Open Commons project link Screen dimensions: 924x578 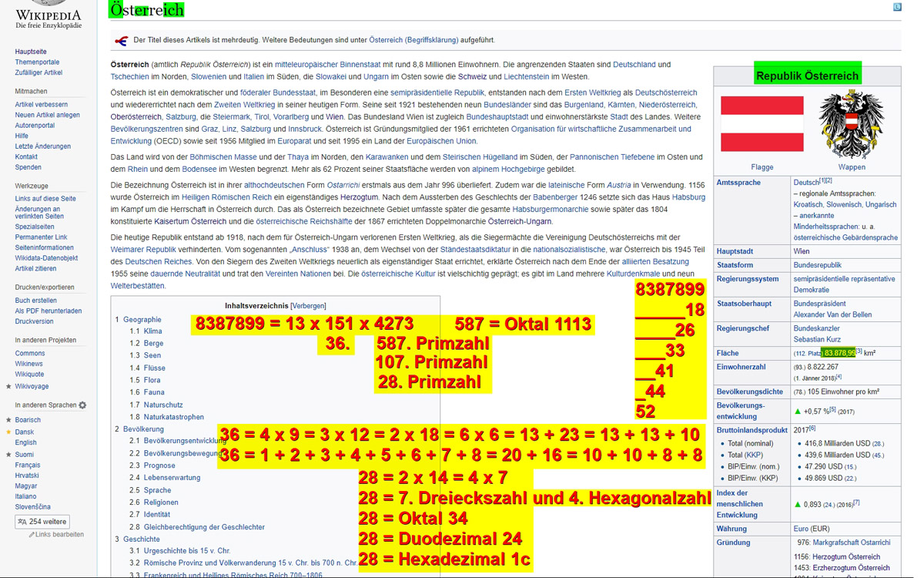(x=30, y=354)
